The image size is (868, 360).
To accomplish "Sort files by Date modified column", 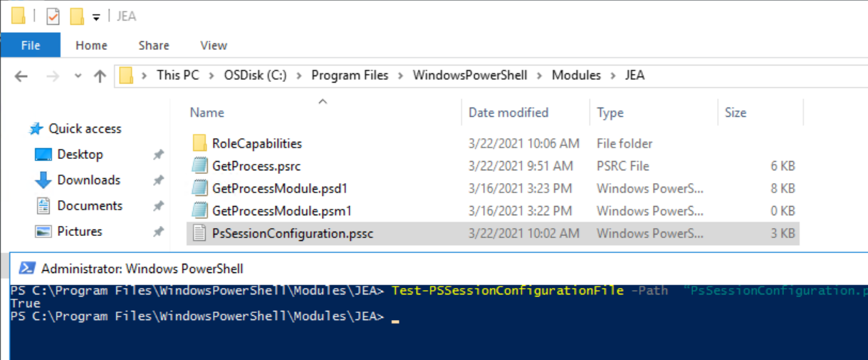I will (x=508, y=113).
